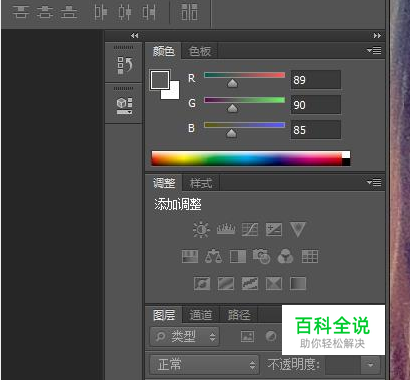Add a Posterize adjustment

click(x=226, y=284)
